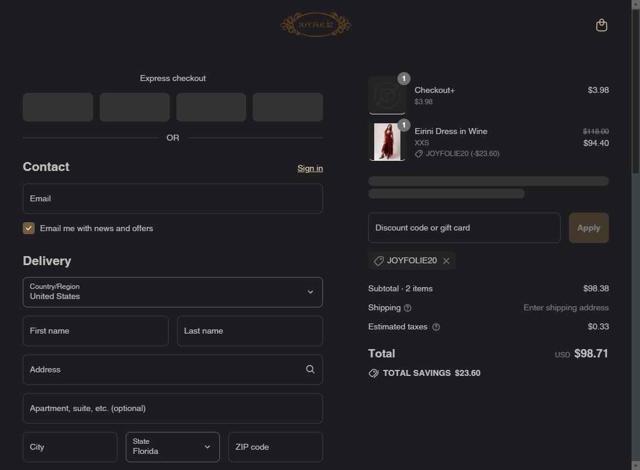The image size is (640, 470).
Task: Click the Apply discount button
Action: 589,228
